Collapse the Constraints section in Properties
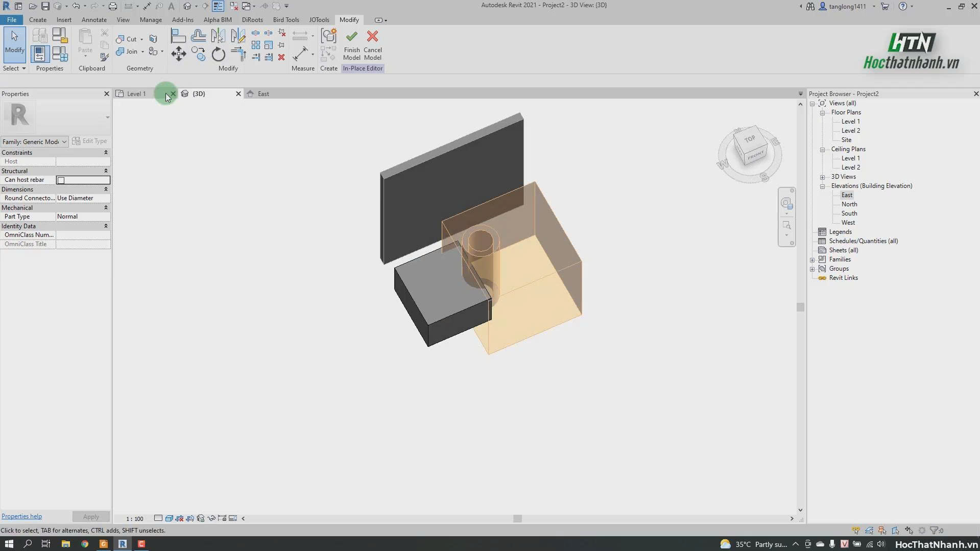Screen dimensions: 980x551 pyautogui.click(x=106, y=153)
